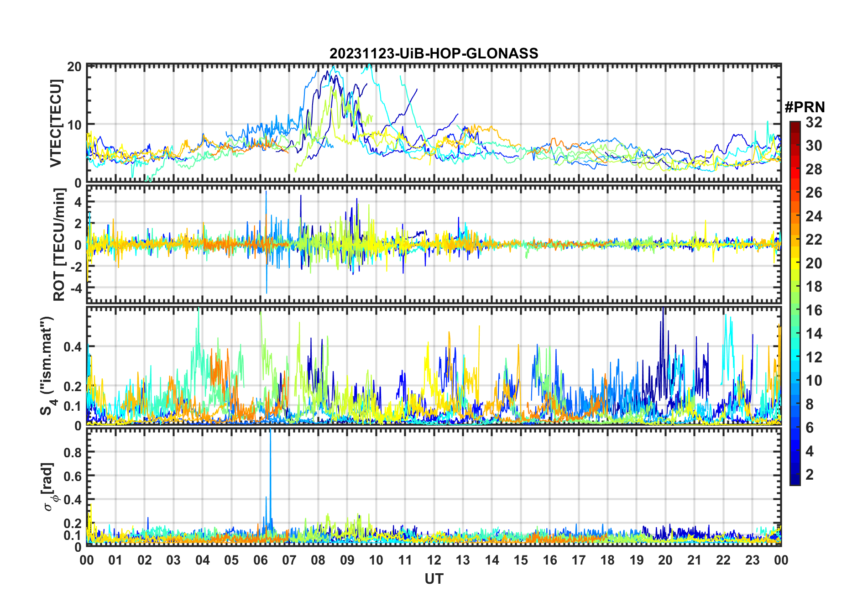Image resolution: width=868 pixels, height=607 pixels.
Task: Select the colorbar tick label 28
Action: tap(814, 169)
